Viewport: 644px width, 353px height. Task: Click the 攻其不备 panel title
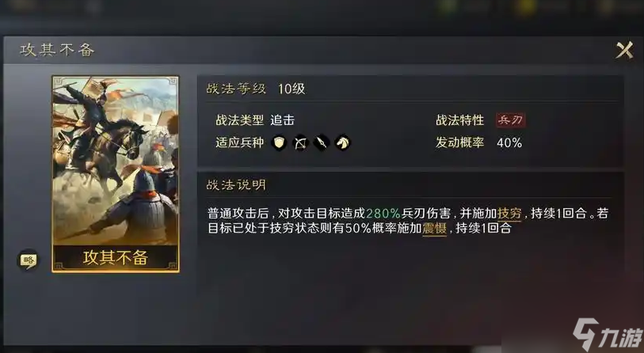[57, 50]
